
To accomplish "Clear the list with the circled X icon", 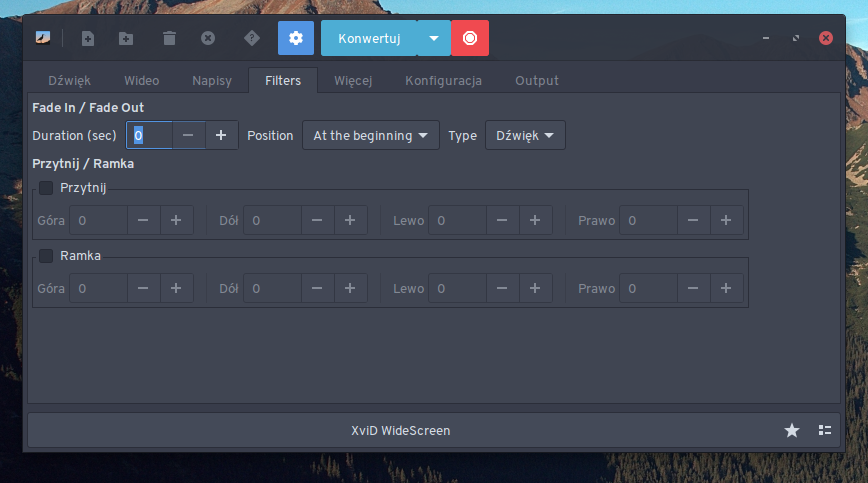I will [208, 38].
